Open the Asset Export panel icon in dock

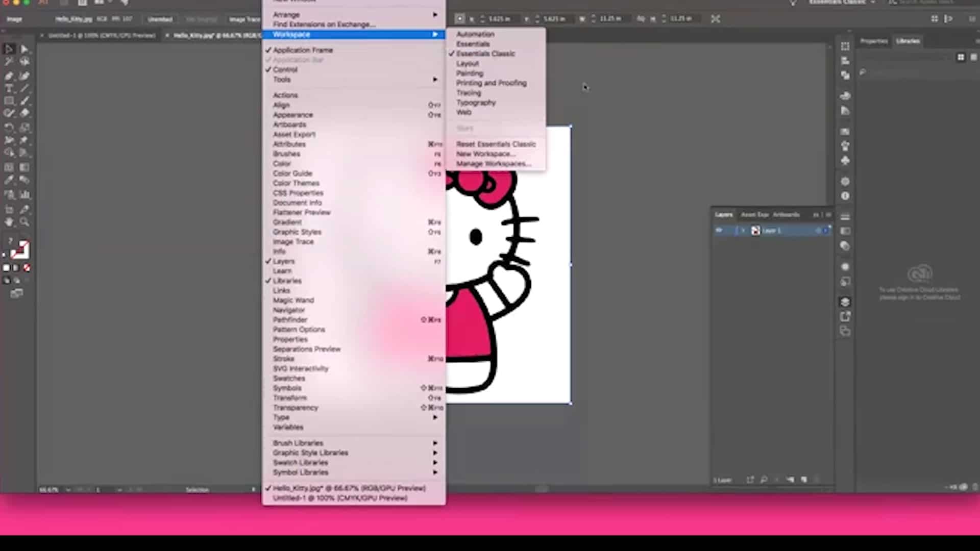coord(845,317)
